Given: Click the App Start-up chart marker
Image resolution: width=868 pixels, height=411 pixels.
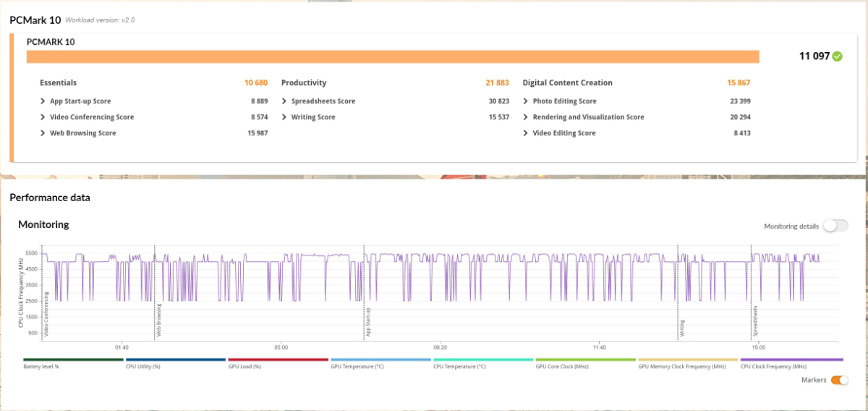Looking at the screenshot, I should coord(367,323).
